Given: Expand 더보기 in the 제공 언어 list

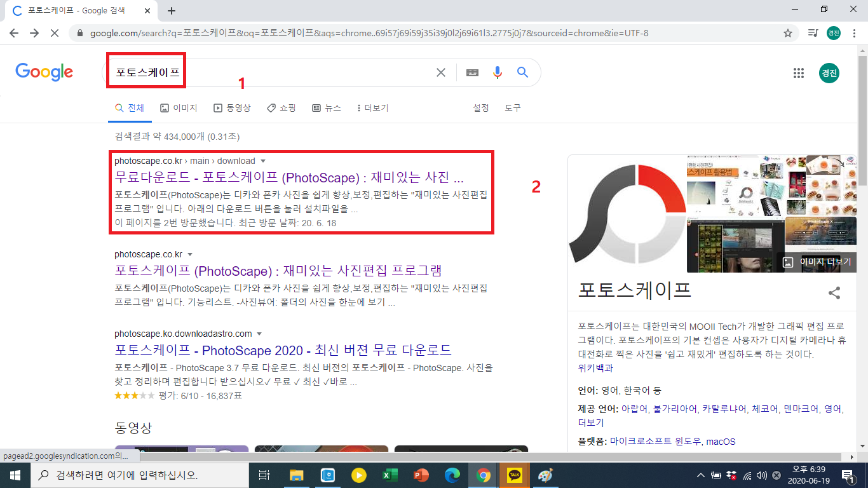Looking at the screenshot, I should tap(591, 423).
